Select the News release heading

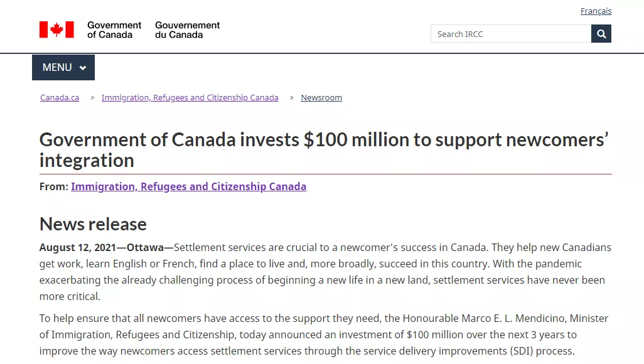point(93,224)
